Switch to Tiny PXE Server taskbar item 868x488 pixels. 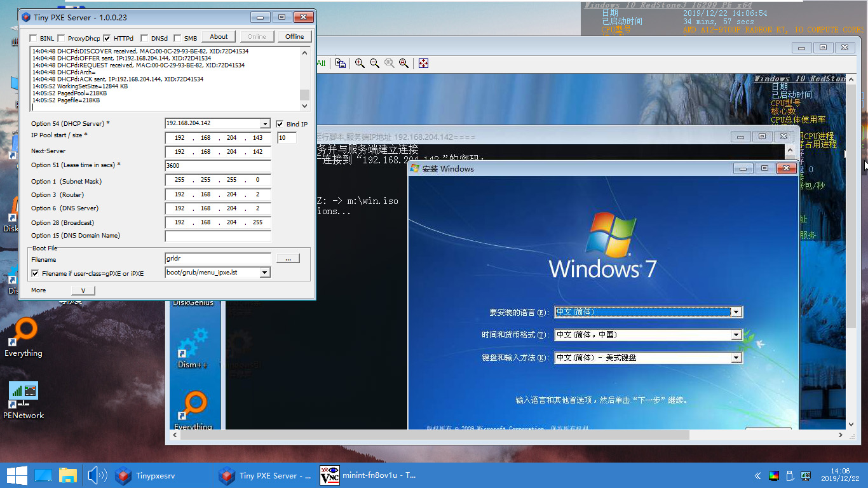[265, 475]
